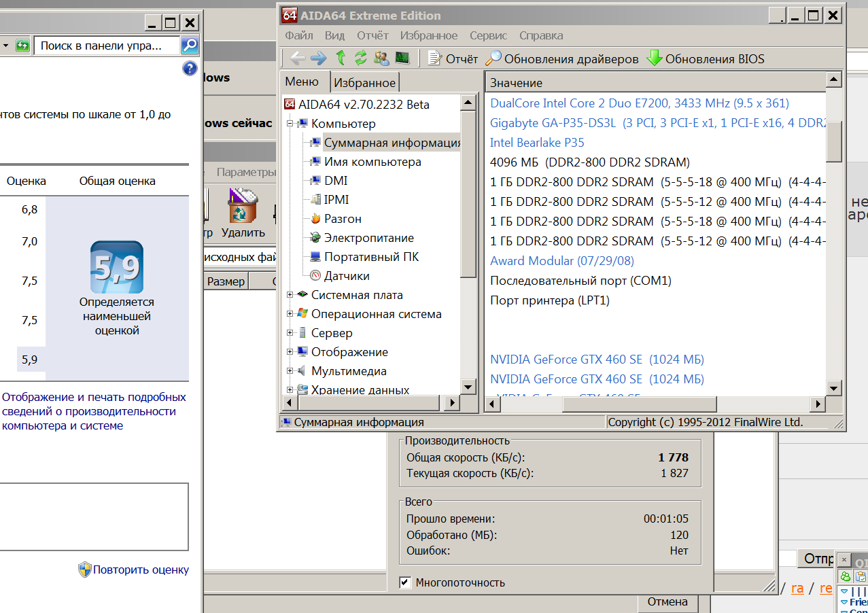Viewport: 868px width, 613px height.
Task: Click the Датчики sensor gauge icon
Action: (x=315, y=276)
